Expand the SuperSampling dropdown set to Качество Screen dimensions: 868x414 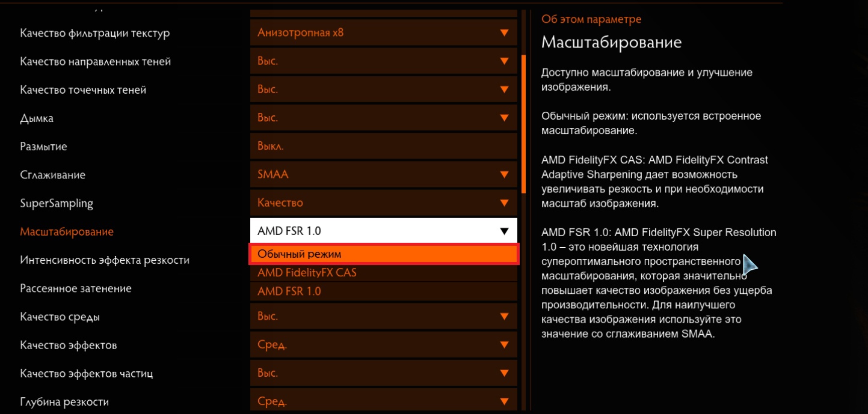click(384, 203)
